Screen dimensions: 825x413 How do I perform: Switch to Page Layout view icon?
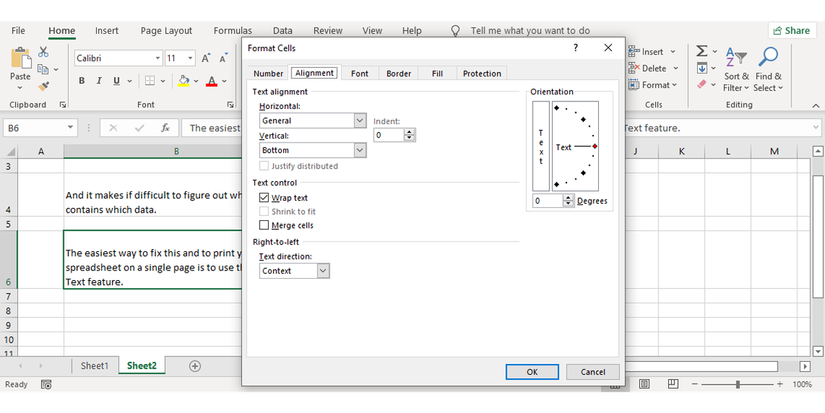pos(645,384)
